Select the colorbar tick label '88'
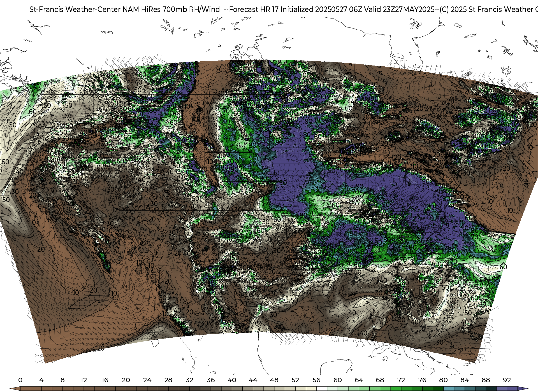The image size is (538, 392). click(486, 380)
